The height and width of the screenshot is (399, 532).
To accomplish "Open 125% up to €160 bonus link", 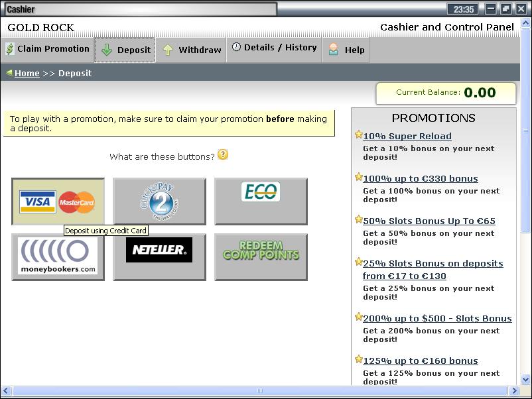I will (420, 361).
